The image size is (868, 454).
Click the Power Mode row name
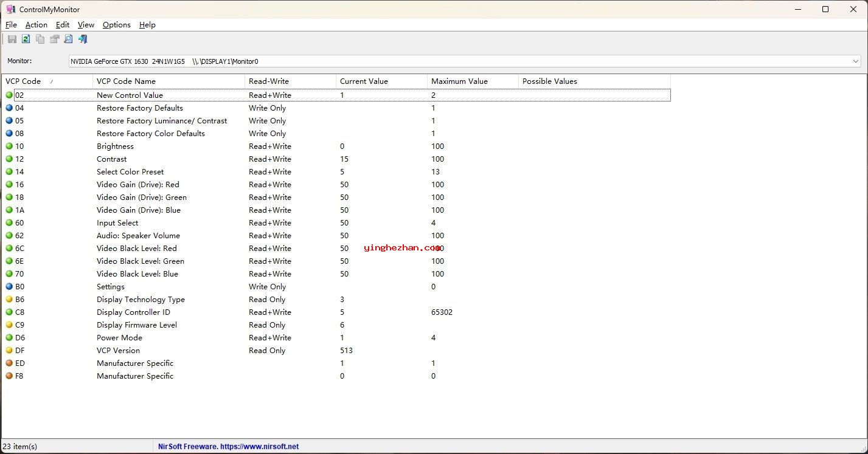coord(119,337)
